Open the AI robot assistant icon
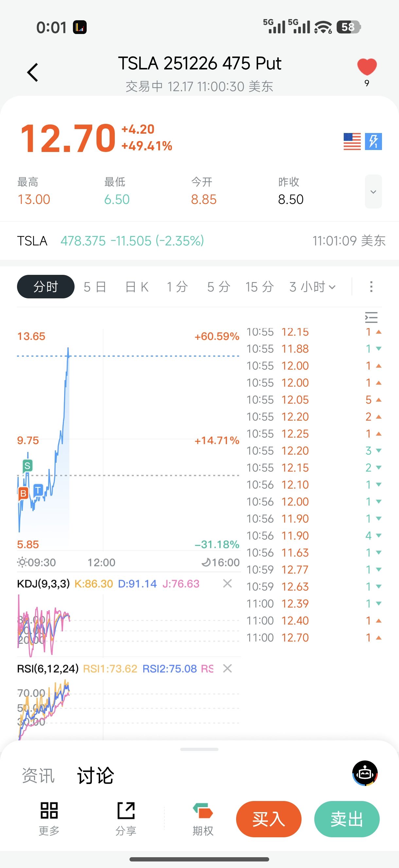This screenshot has width=399, height=868. [x=365, y=773]
